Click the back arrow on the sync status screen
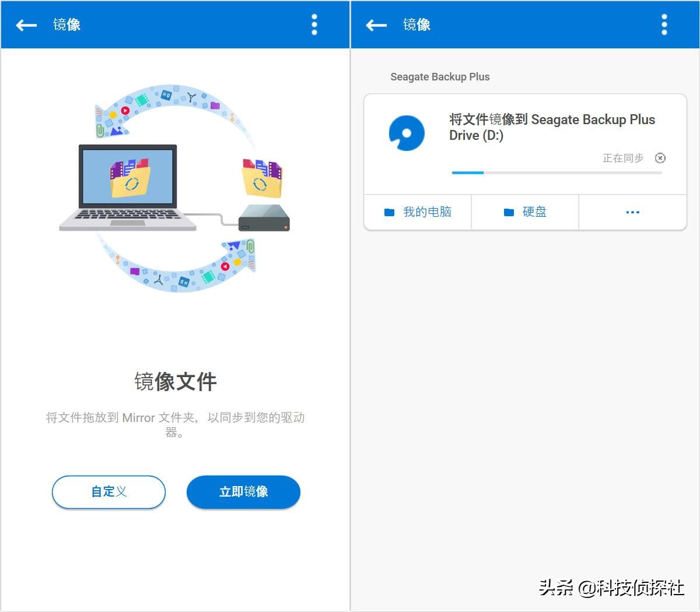 tap(376, 25)
